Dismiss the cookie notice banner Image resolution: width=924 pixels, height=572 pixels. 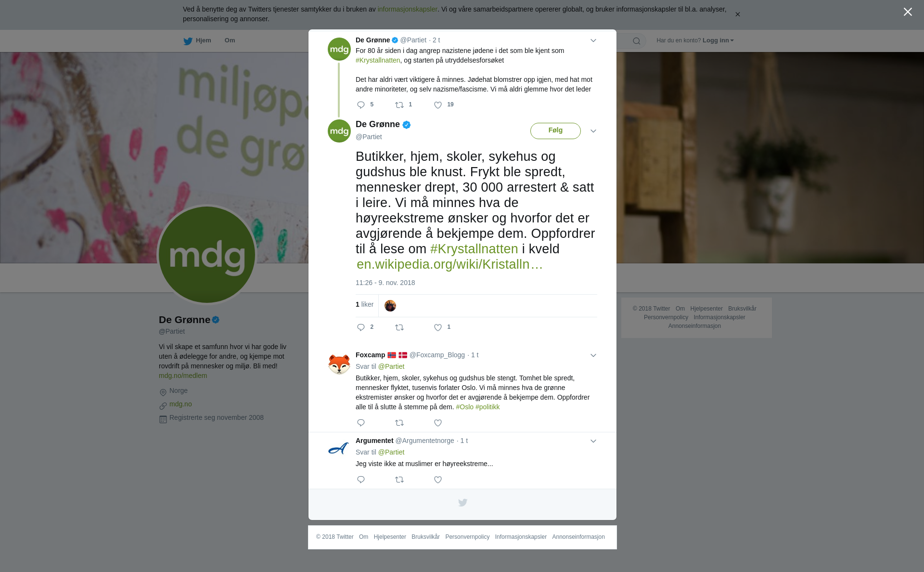click(x=737, y=14)
